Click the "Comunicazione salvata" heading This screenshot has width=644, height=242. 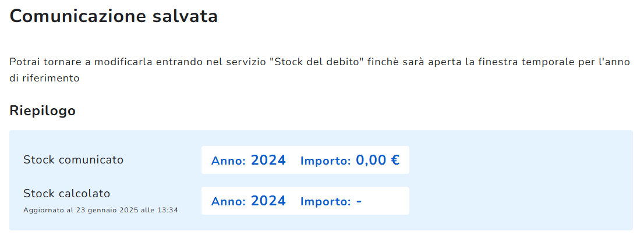114,16
